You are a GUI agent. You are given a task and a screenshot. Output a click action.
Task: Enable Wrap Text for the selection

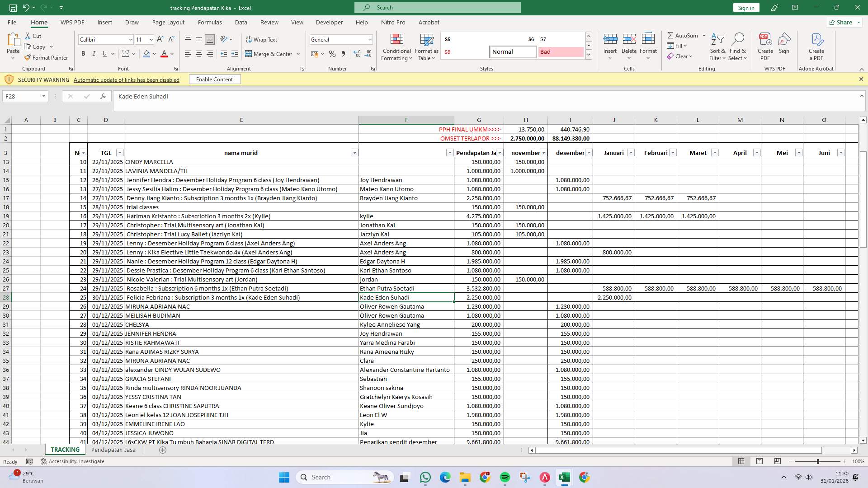[262, 40]
